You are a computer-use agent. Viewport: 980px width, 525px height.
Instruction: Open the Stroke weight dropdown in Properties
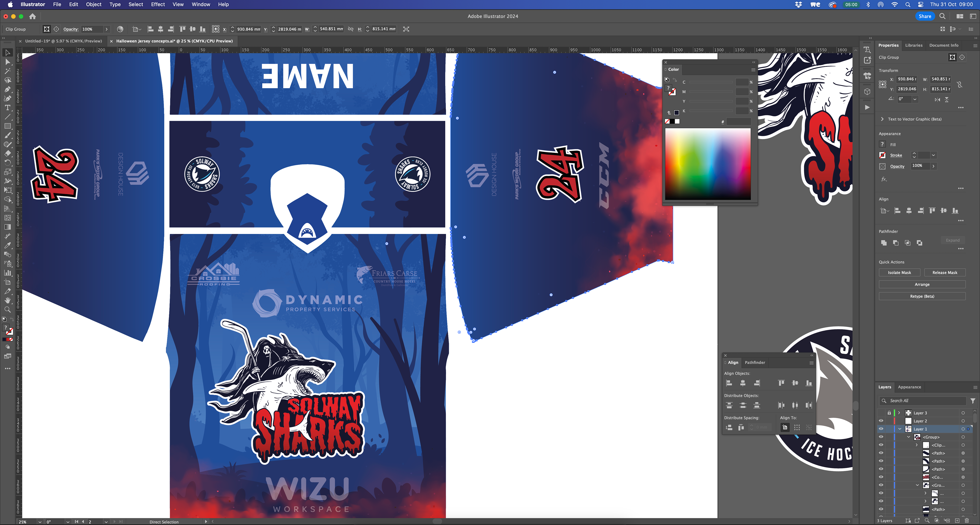[933, 155]
